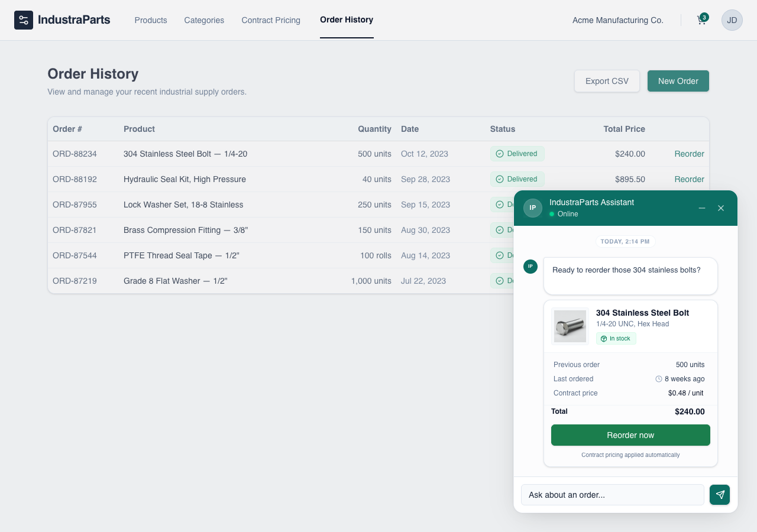Reorder the Hydraulic Seal Kit order
This screenshot has width=757, height=532.
689,179
